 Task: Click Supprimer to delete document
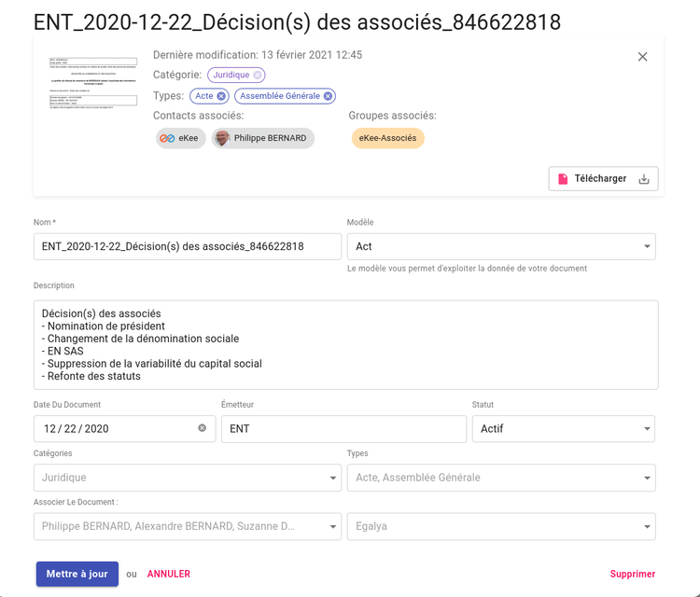tap(632, 574)
